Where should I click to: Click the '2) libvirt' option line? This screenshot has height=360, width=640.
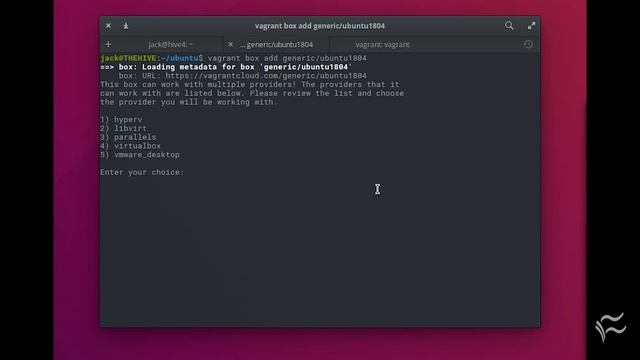coord(124,128)
